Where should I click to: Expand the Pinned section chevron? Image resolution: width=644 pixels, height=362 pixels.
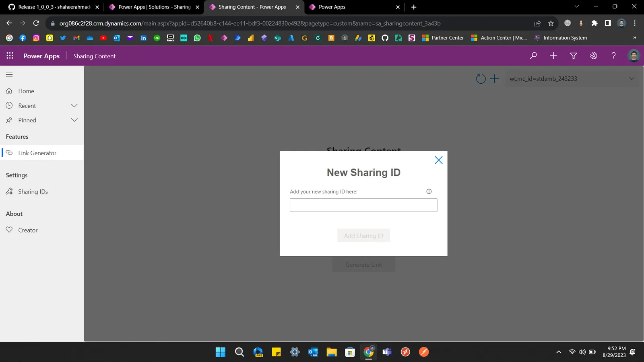point(74,120)
